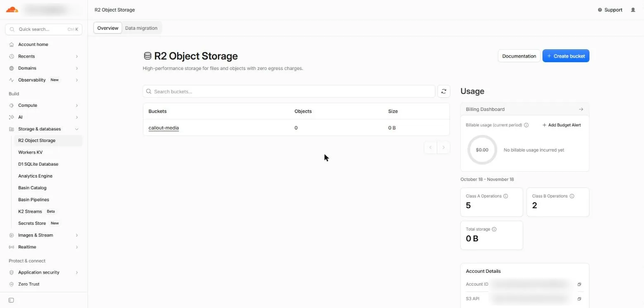Image resolution: width=644 pixels, height=308 pixels.
Task: Click the Billing Dashboard arrow icon
Action: (x=581, y=109)
